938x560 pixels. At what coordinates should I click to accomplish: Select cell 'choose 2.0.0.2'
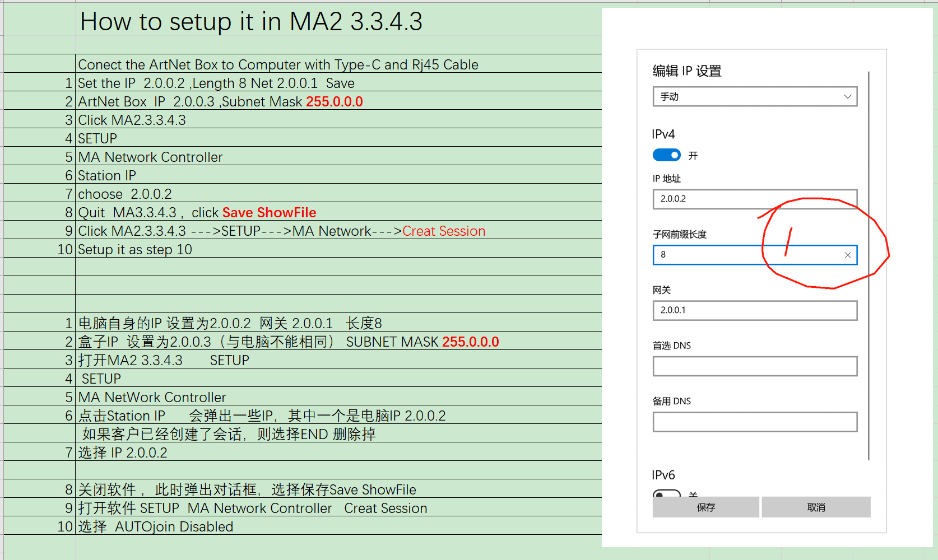pos(338,193)
